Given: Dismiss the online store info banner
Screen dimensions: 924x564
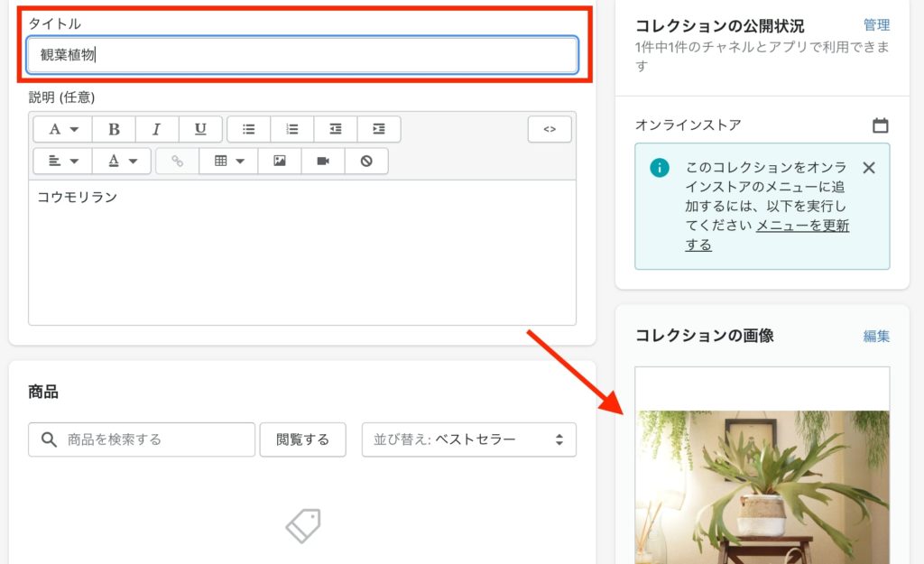Looking at the screenshot, I should 868,167.
